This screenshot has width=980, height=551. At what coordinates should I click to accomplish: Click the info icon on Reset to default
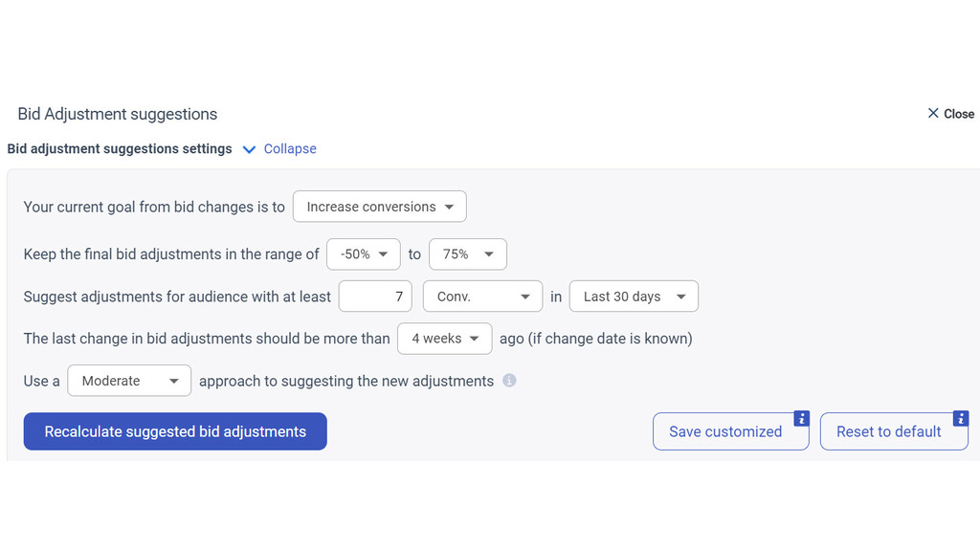(x=961, y=419)
